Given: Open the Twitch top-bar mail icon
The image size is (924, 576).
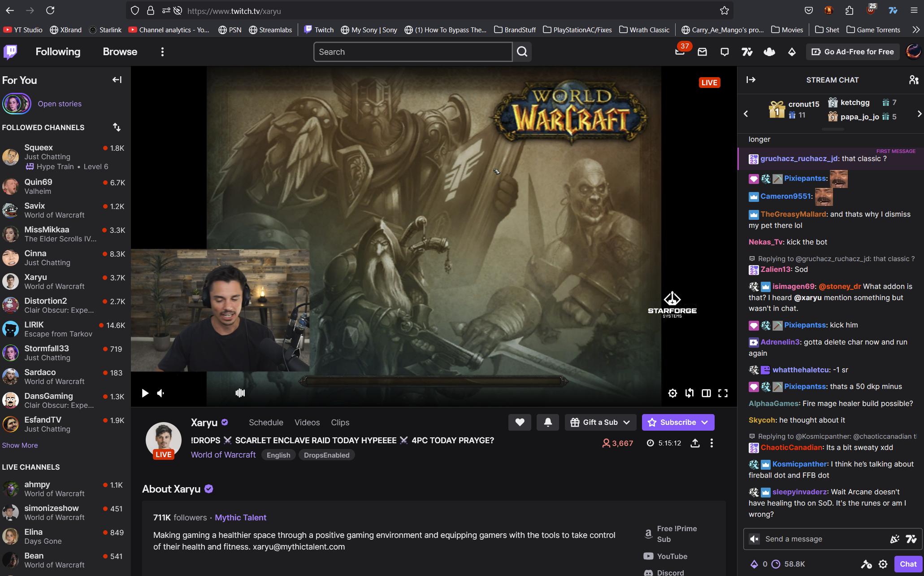Looking at the screenshot, I should pos(702,52).
